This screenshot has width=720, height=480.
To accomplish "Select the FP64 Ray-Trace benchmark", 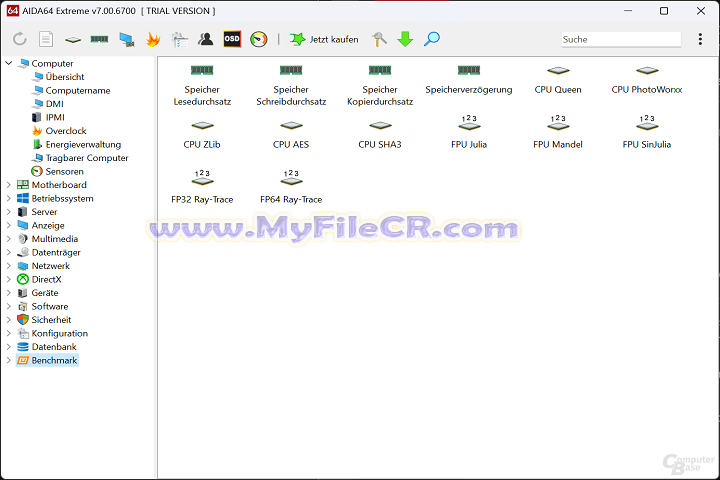I will point(291,187).
